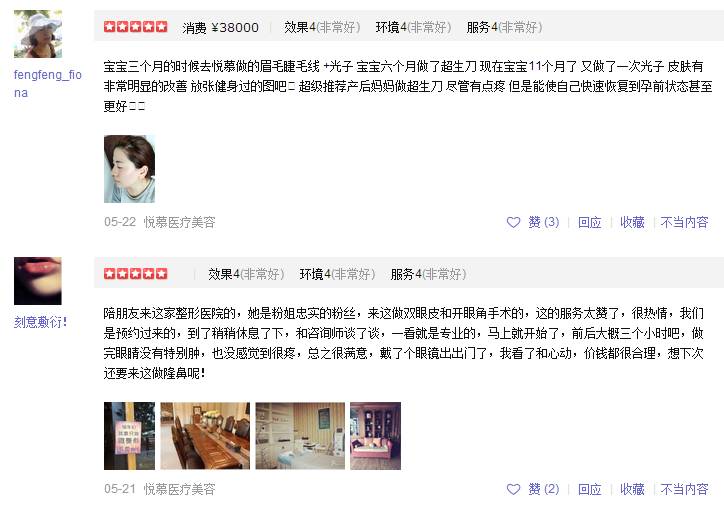The width and height of the screenshot is (724, 513).
Task: Open 悦慕医疗美容 link beside 05-22
Action: tap(180, 222)
